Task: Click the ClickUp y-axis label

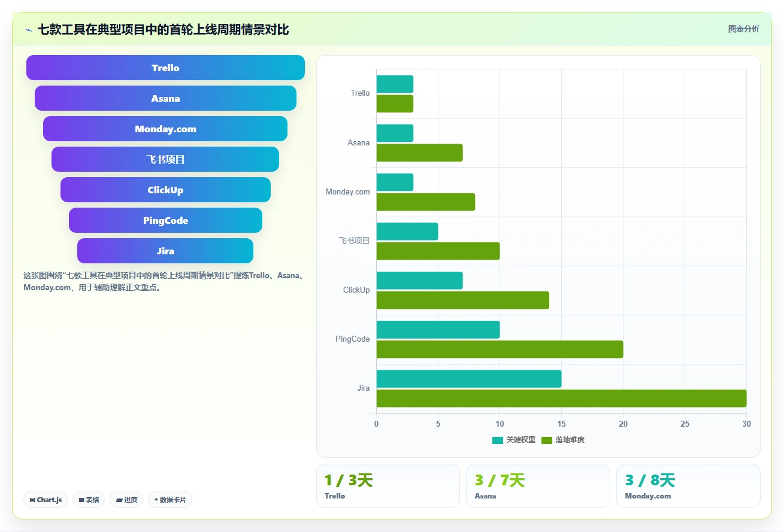Action: tap(356, 290)
